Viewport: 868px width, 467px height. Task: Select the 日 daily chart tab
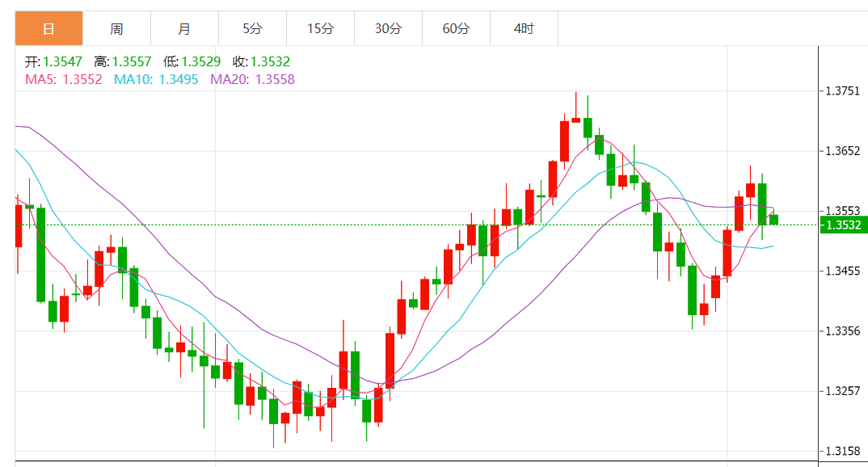click(48, 28)
